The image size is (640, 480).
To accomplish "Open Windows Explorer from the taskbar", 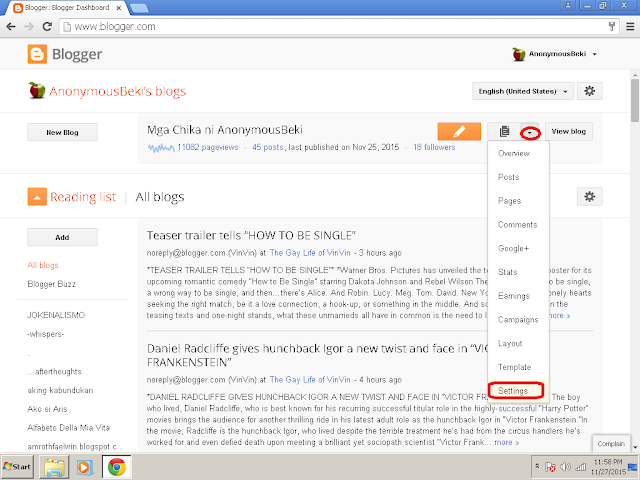I will click(x=54, y=467).
